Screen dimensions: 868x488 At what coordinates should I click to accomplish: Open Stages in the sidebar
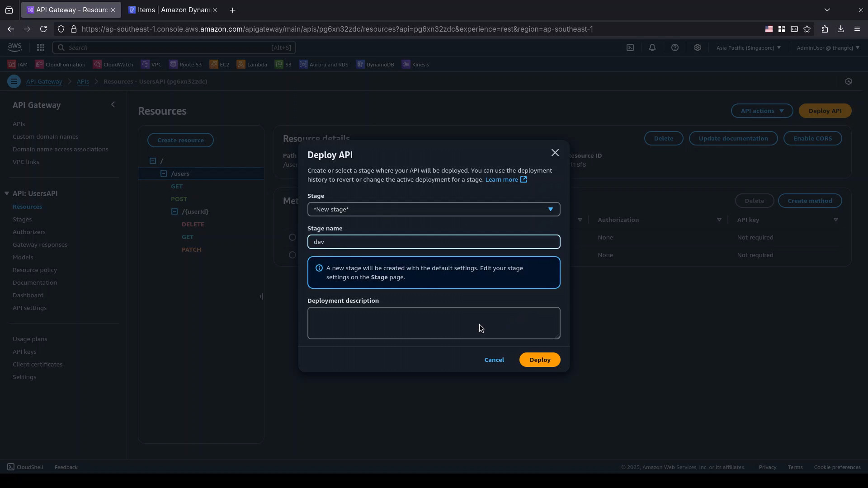(x=22, y=219)
